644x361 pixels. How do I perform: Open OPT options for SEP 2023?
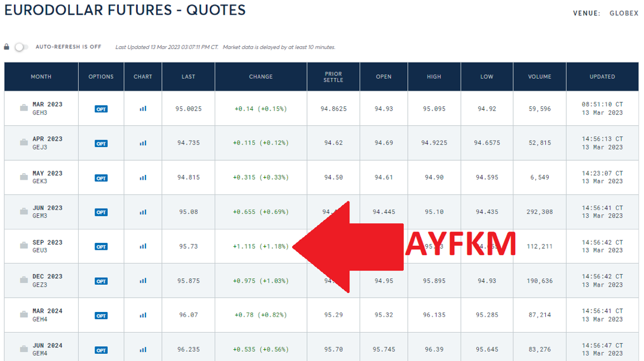[x=101, y=246]
